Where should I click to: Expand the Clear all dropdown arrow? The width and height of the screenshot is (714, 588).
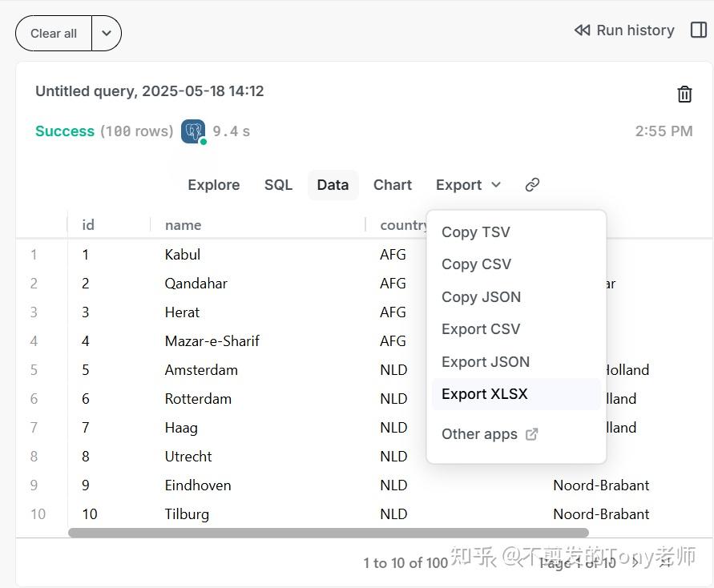tap(107, 33)
